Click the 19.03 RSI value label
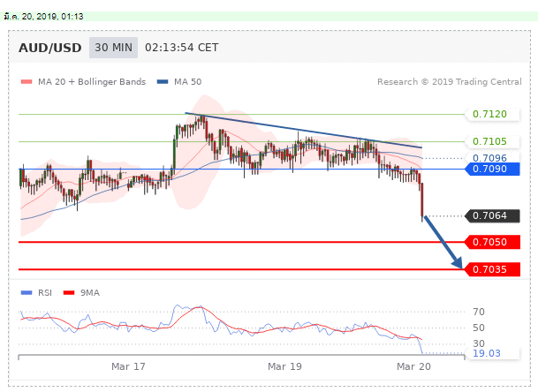 [x=492, y=353]
